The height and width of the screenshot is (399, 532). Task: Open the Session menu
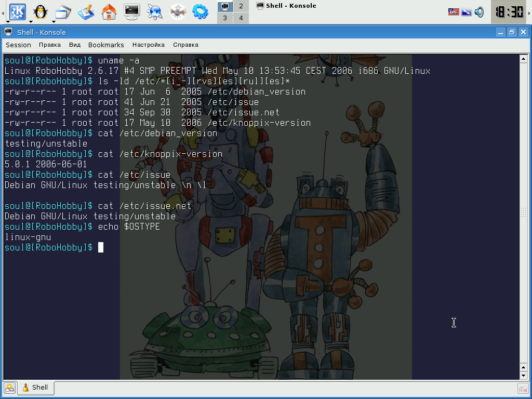(18, 45)
